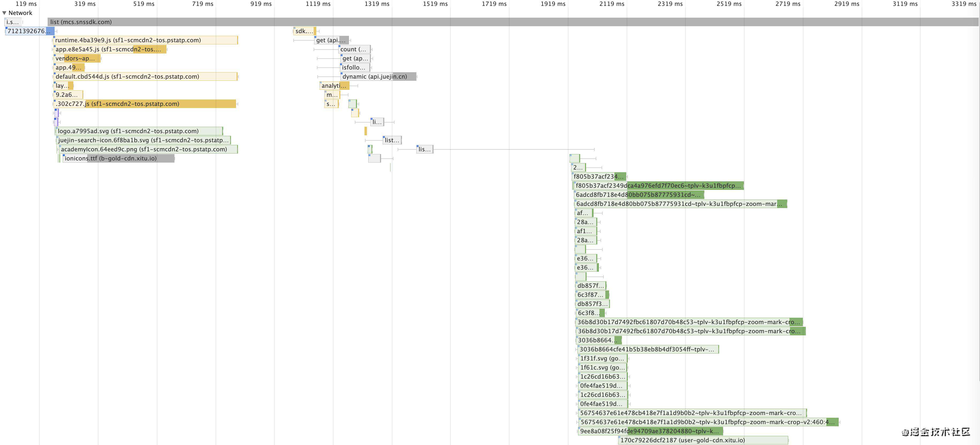Select the i.s… request bar
Screen dimensions: 980x445
tap(13, 22)
